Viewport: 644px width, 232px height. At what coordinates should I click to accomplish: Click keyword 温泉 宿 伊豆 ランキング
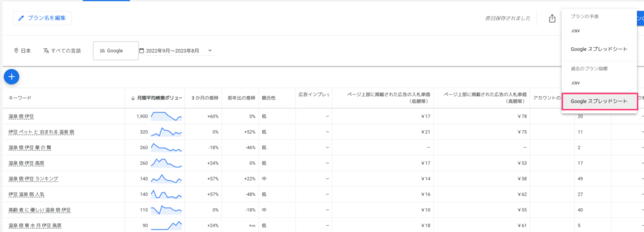tap(33, 179)
